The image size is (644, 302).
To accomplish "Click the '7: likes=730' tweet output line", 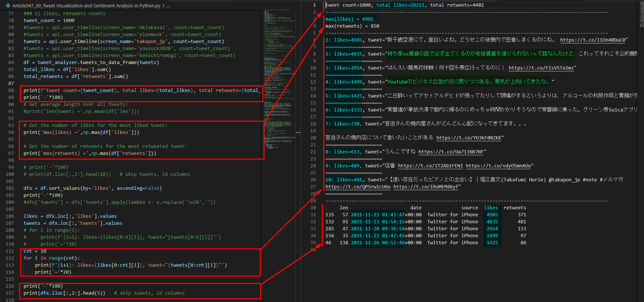I will [x=426, y=124].
